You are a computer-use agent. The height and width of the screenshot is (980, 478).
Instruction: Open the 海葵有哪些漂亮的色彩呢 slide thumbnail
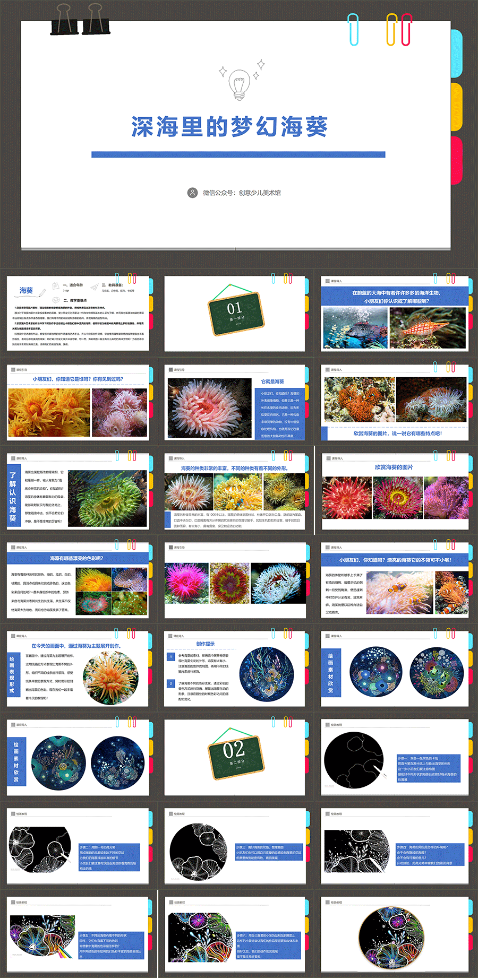click(78, 579)
